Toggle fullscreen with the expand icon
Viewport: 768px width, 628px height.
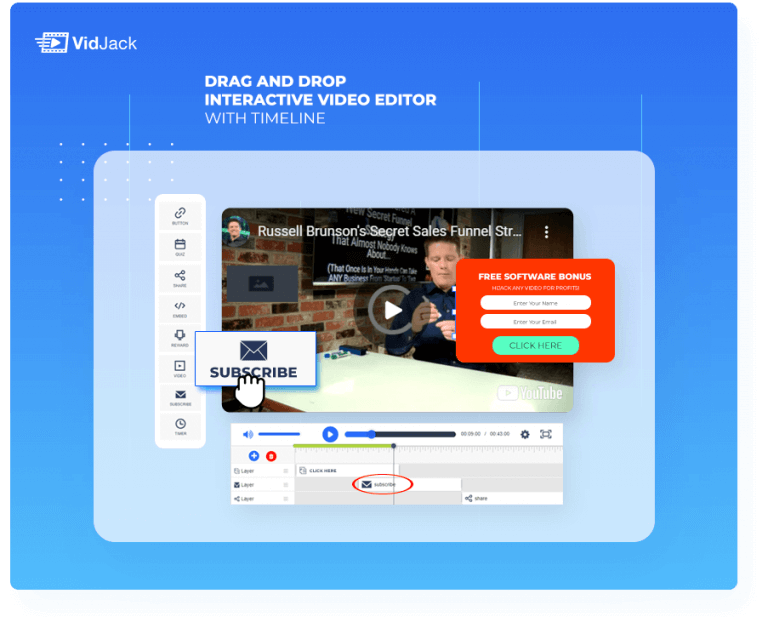point(546,434)
